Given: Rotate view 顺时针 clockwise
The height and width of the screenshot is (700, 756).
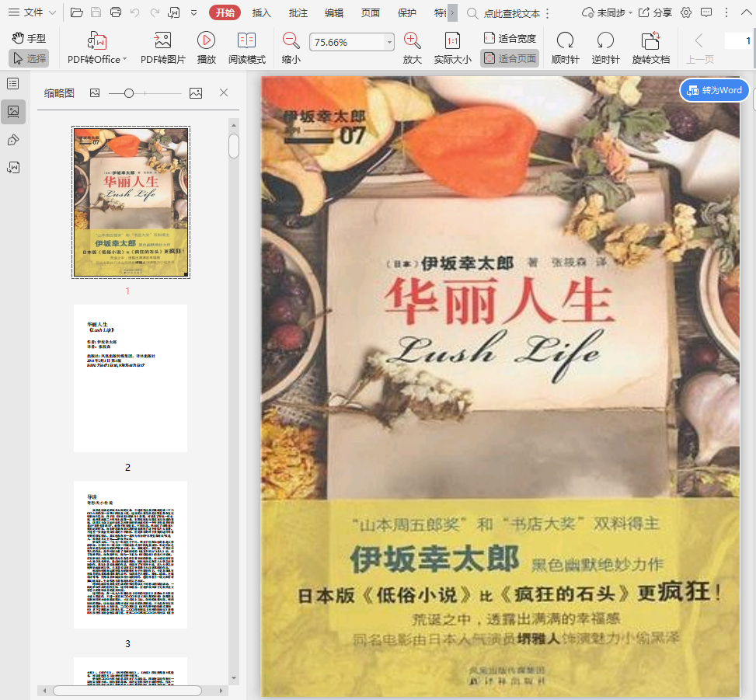Looking at the screenshot, I should (565, 47).
